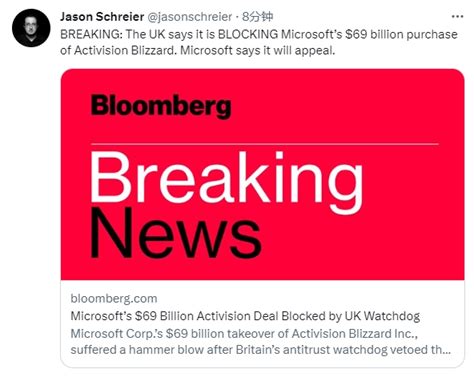Viewport: 474px width, 377px height.
Task: Click the thin divider line under the Bloomberg logo
Action: point(264,144)
